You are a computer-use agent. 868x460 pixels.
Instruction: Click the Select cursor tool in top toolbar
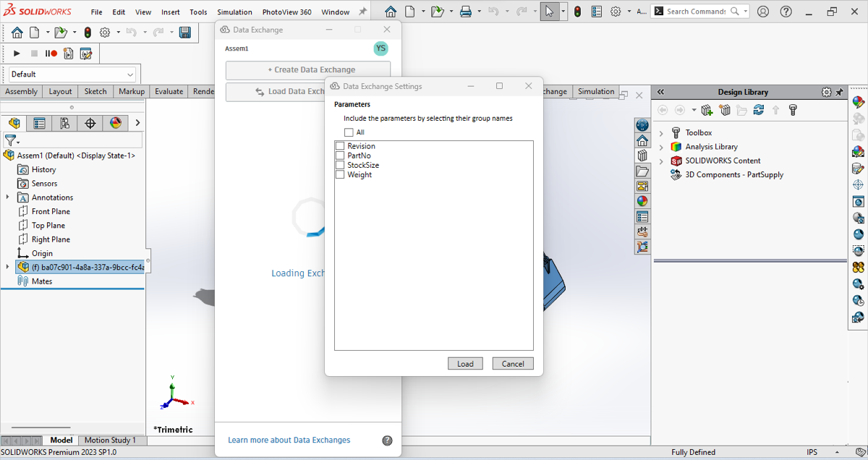[x=549, y=12]
